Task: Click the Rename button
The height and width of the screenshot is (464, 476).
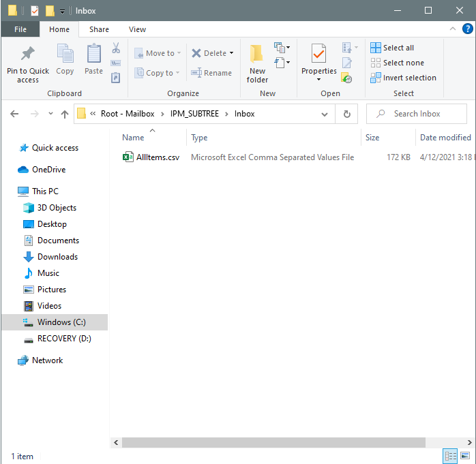Action: tap(211, 73)
